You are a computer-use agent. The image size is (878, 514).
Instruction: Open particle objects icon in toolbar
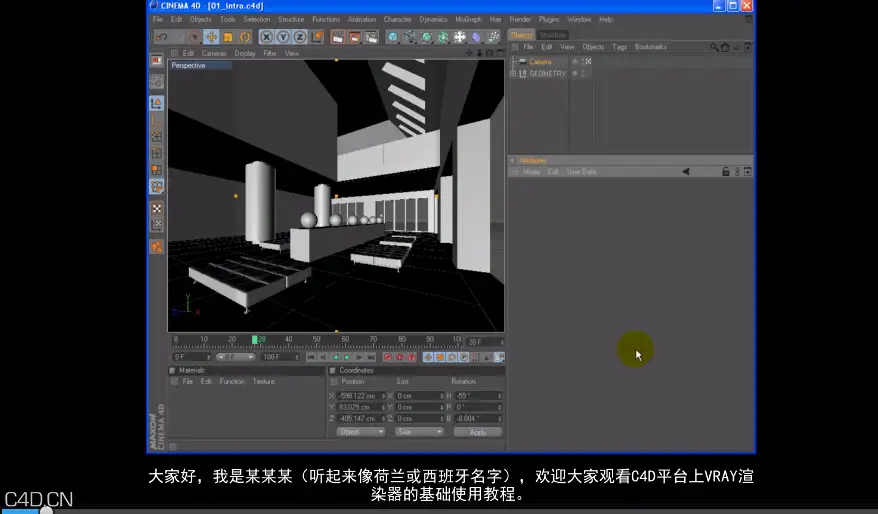pyautogui.click(x=493, y=38)
